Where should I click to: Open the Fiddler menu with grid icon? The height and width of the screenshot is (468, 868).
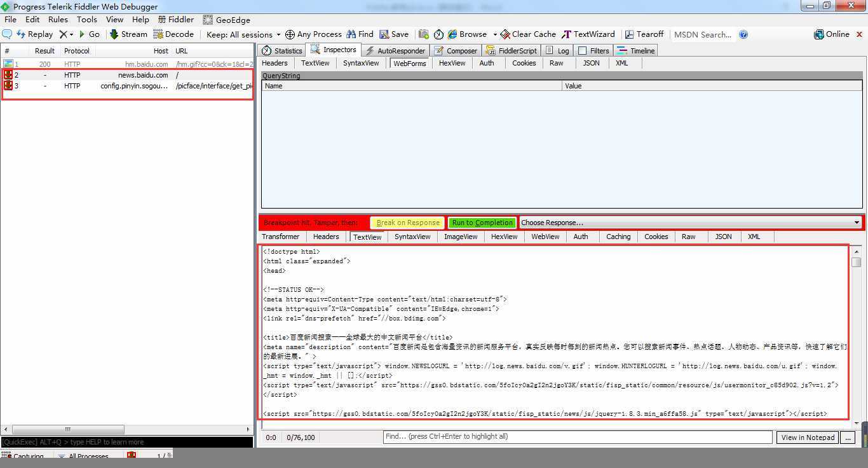(176, 20)
